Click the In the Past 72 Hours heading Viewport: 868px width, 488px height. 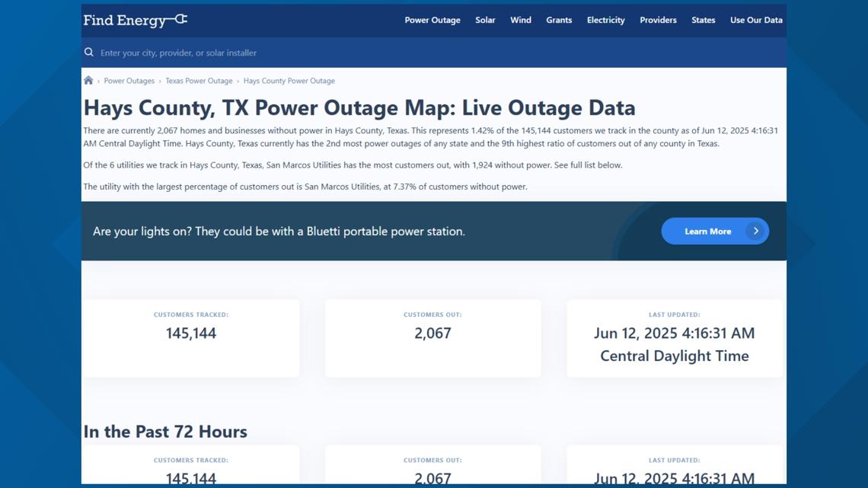coord(165,432)
